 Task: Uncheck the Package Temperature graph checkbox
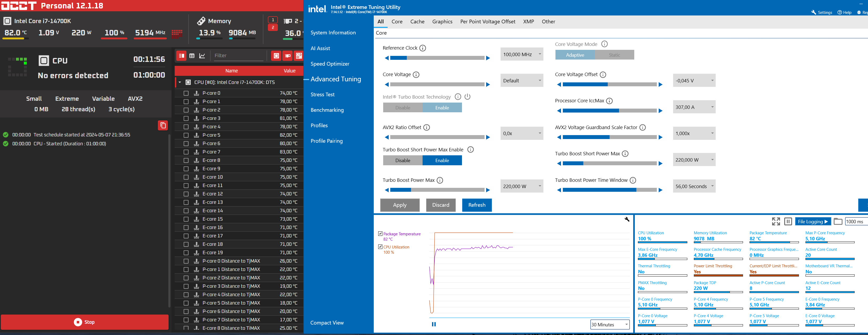point(380,234)
